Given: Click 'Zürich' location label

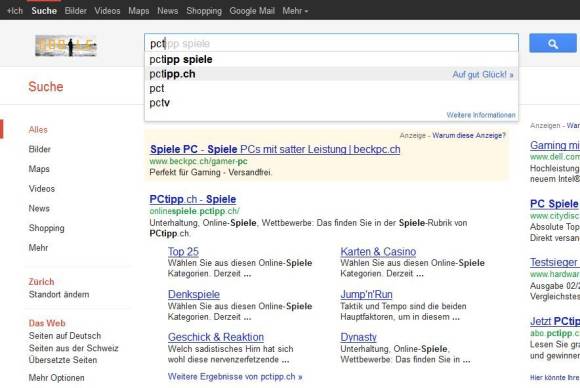Looking at the screenshot, I should point(41,282).
